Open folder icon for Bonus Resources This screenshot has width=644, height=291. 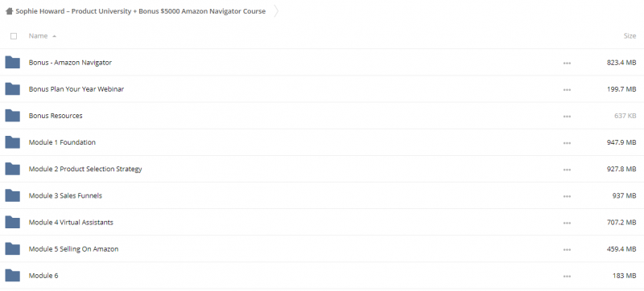click(x=12, y=116)
